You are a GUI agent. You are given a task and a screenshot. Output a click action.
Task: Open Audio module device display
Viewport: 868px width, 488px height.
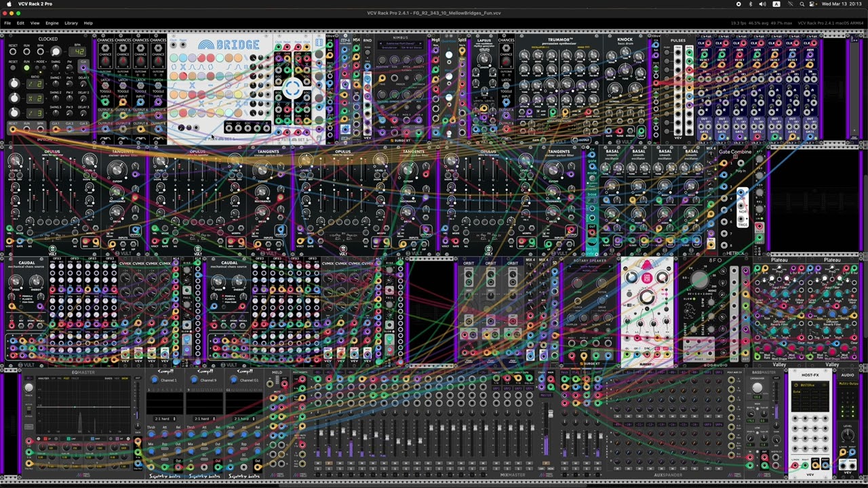[848, 384]
